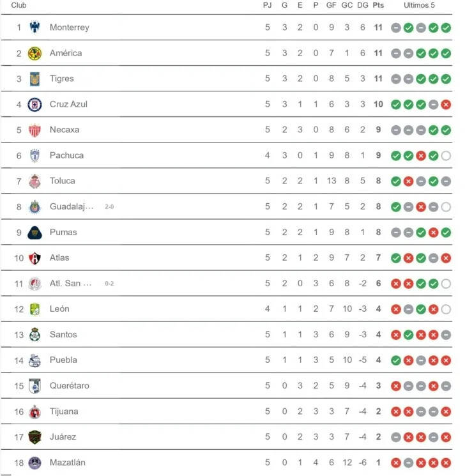
Task: Sort by the DG column header
Action: [362, 5]
